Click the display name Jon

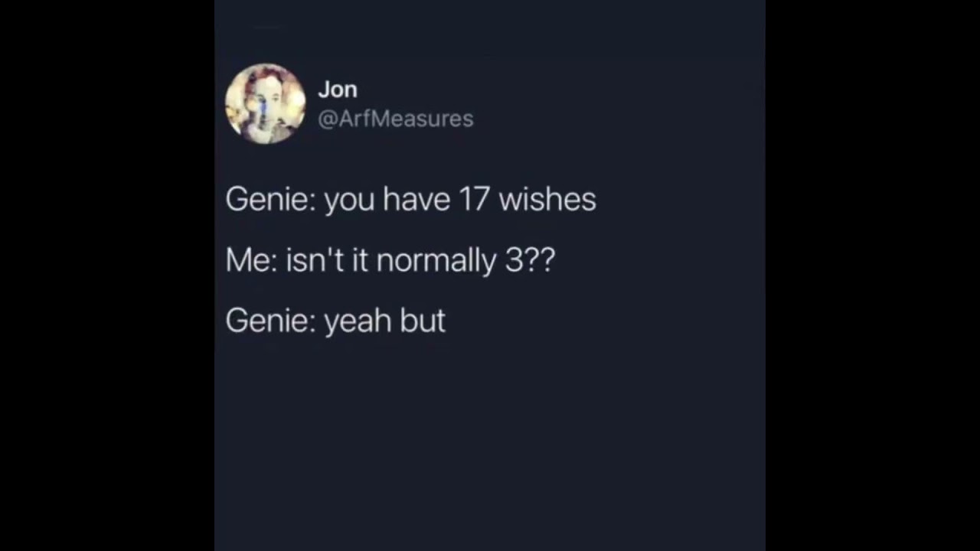(338, 90)
